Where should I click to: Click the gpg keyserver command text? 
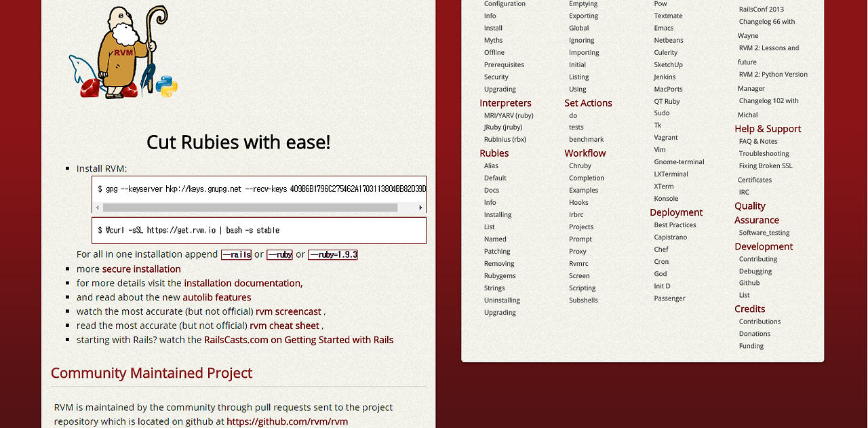[x=262, y=189]
